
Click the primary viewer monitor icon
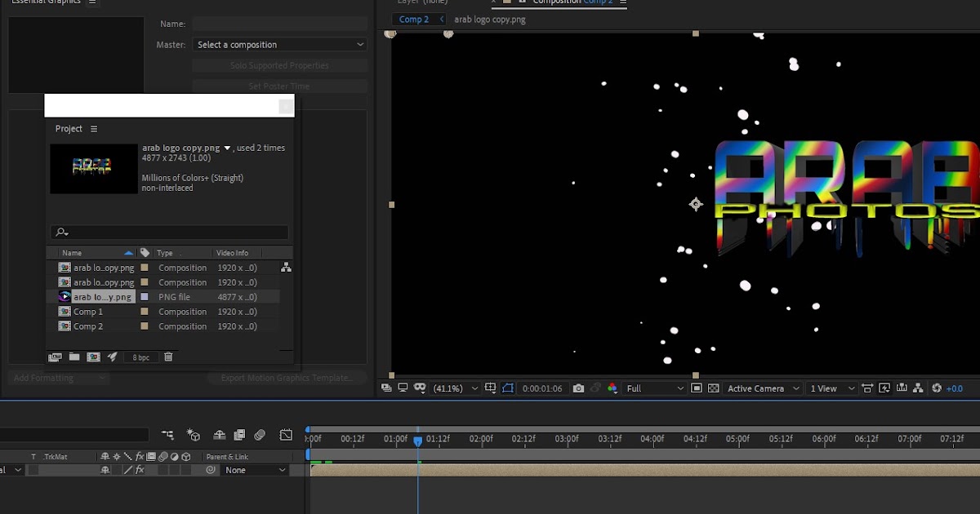[x=403, y=388]
